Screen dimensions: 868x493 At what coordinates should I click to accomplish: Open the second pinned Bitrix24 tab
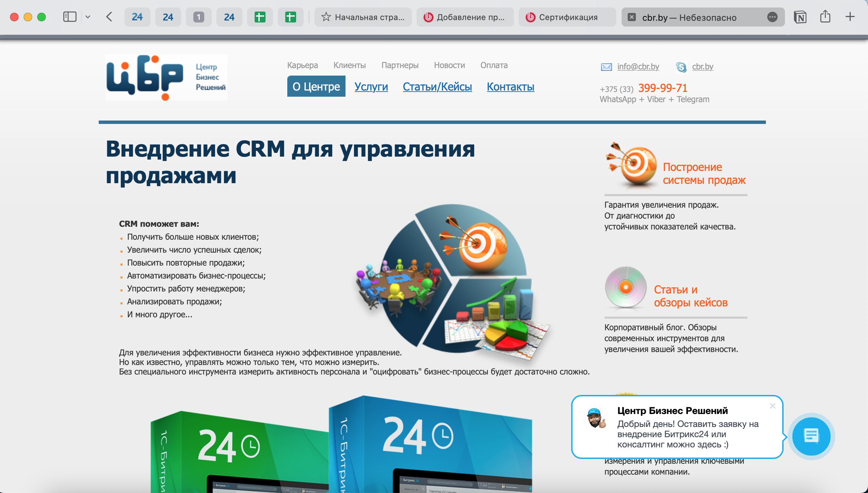(x=168, y=17)
